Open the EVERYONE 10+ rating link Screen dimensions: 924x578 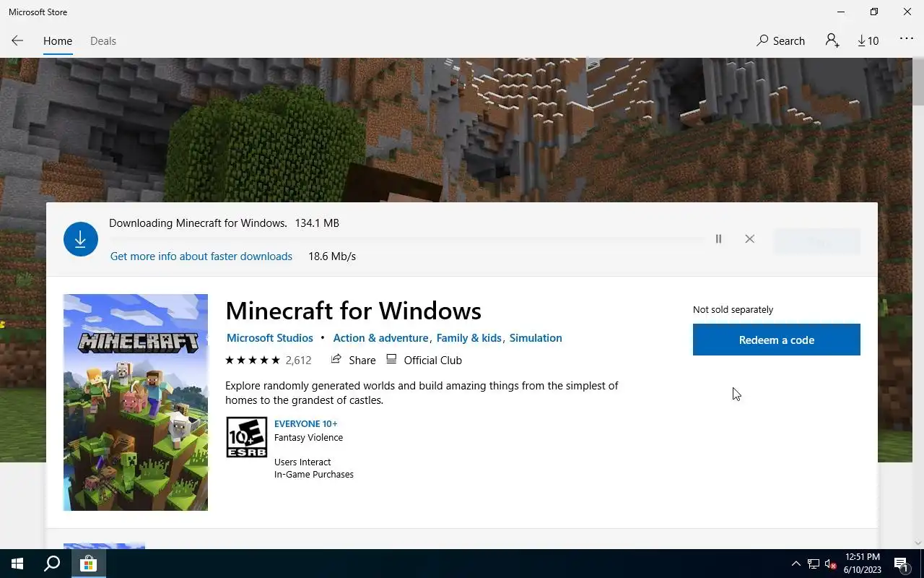click(x=305, y=424)
